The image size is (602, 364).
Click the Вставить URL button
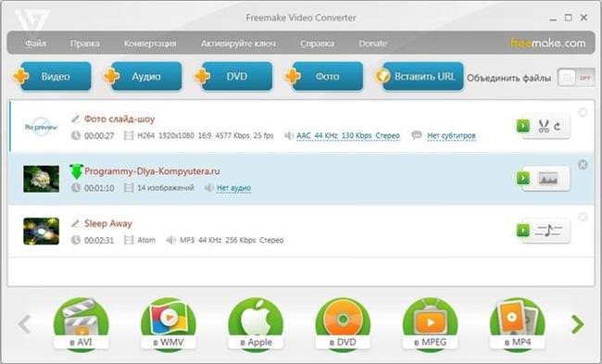click(420, 76)
